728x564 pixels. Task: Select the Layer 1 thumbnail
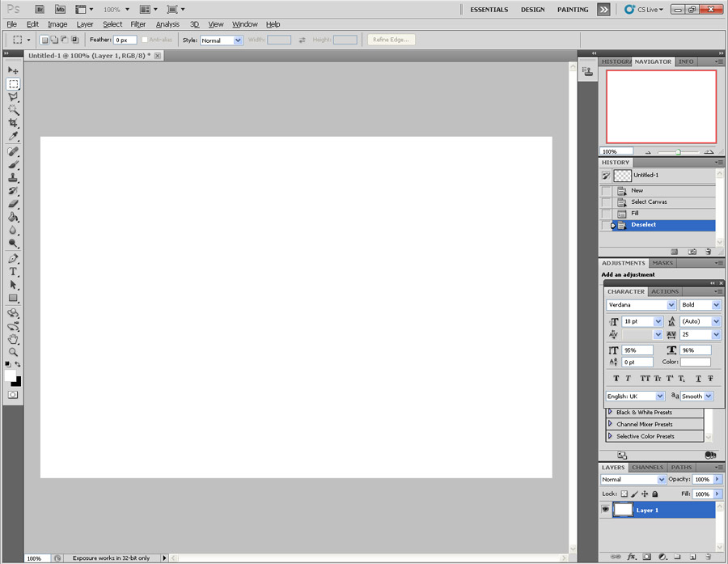623,510
